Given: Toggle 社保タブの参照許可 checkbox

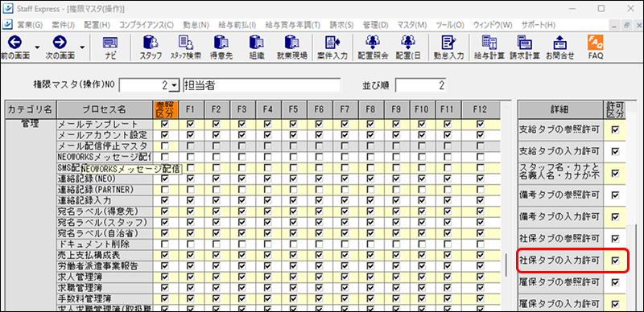Looking at the screenshot, I should [615, 239].
